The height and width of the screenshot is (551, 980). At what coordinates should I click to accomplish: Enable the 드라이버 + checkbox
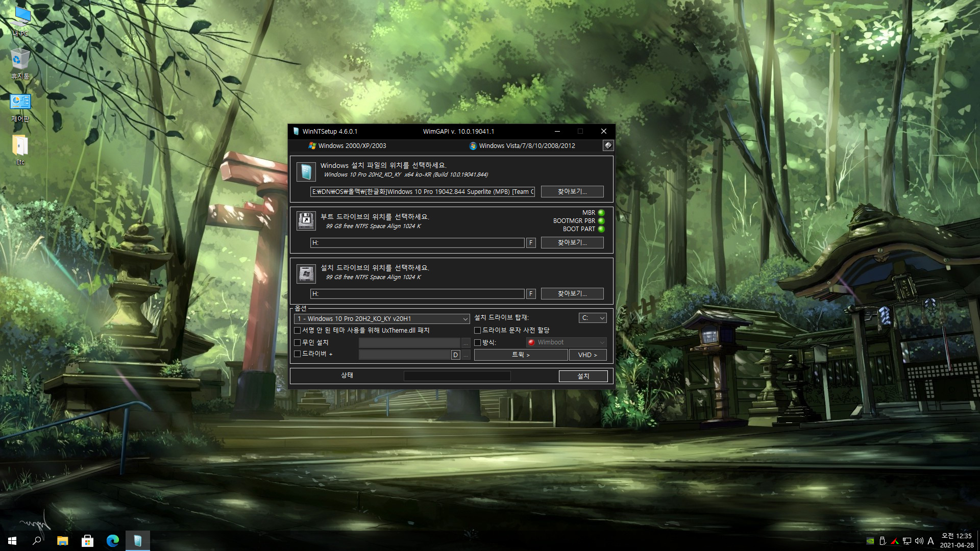coord(298,354)
